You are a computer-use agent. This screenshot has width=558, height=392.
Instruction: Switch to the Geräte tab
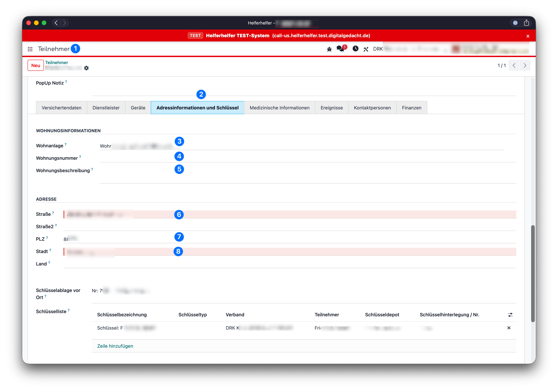(x=138, y=108)
